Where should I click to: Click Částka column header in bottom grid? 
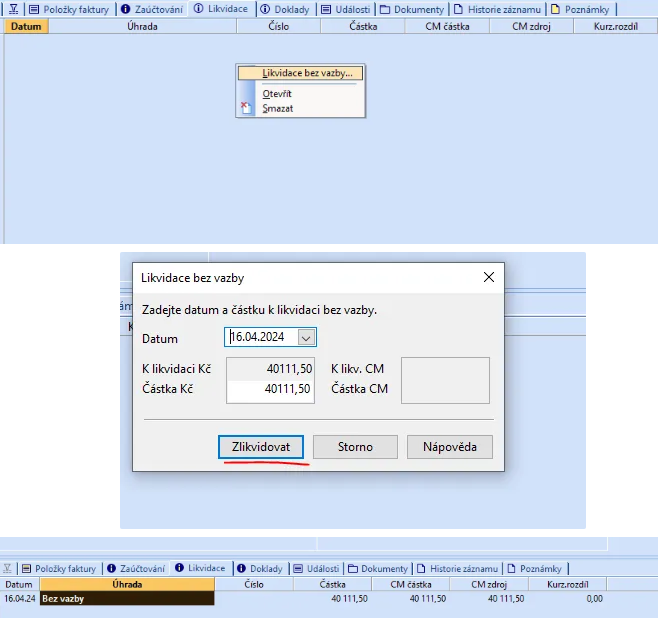(x=332, y=584)
